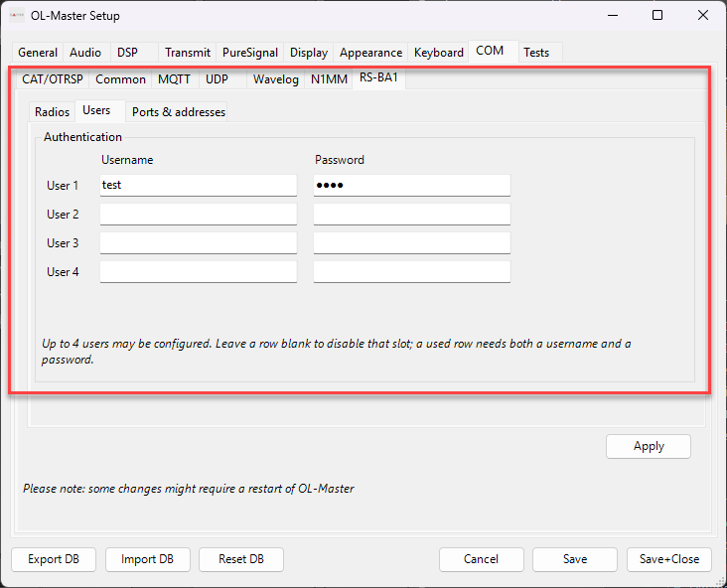Viewport: 727px width, 588px height.
Task: Select the User 3 username field
Action: [199, 242]
